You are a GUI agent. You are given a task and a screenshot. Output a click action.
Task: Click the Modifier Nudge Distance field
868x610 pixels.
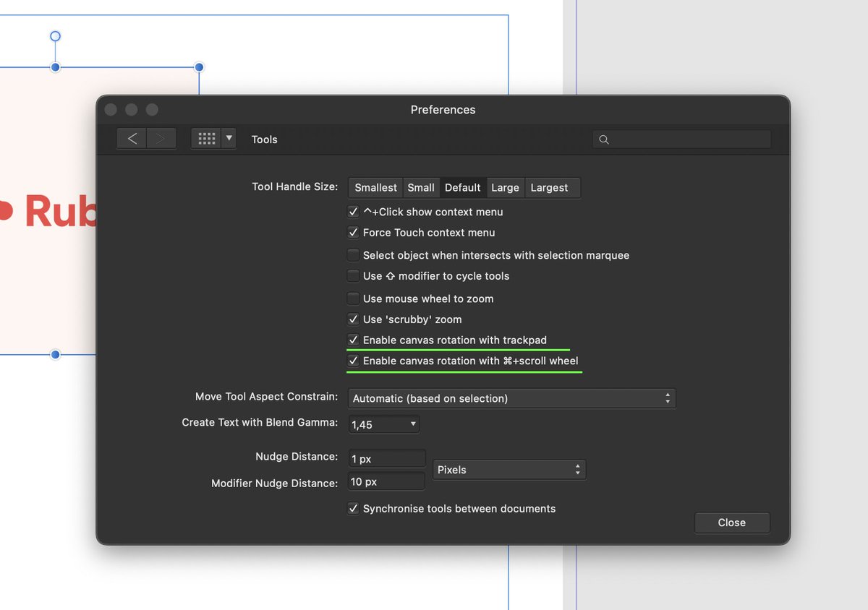coord(387,481)
